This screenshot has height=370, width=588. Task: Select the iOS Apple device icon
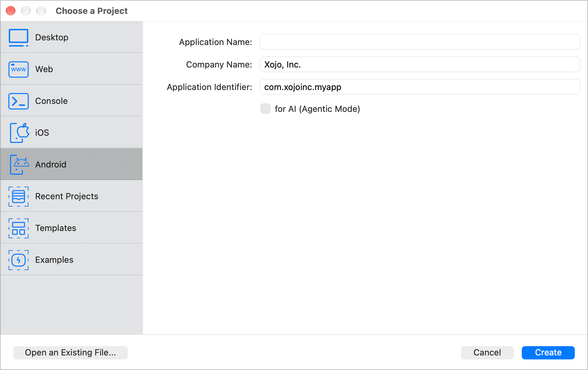pos(19,133)
